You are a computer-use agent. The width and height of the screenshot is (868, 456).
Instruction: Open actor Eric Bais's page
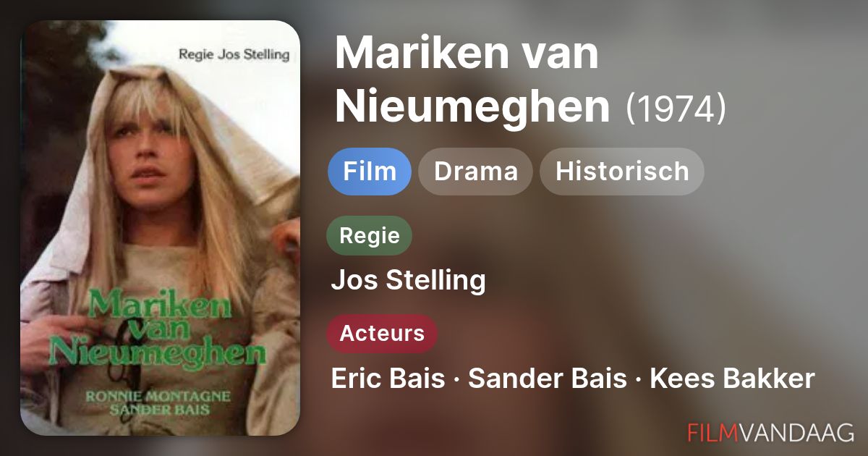click(x=388, y=379)
